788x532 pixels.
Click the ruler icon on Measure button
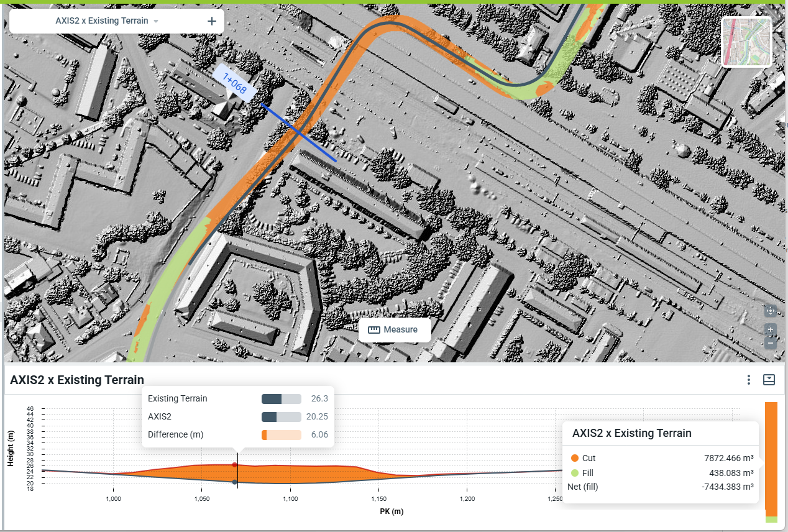373,329
